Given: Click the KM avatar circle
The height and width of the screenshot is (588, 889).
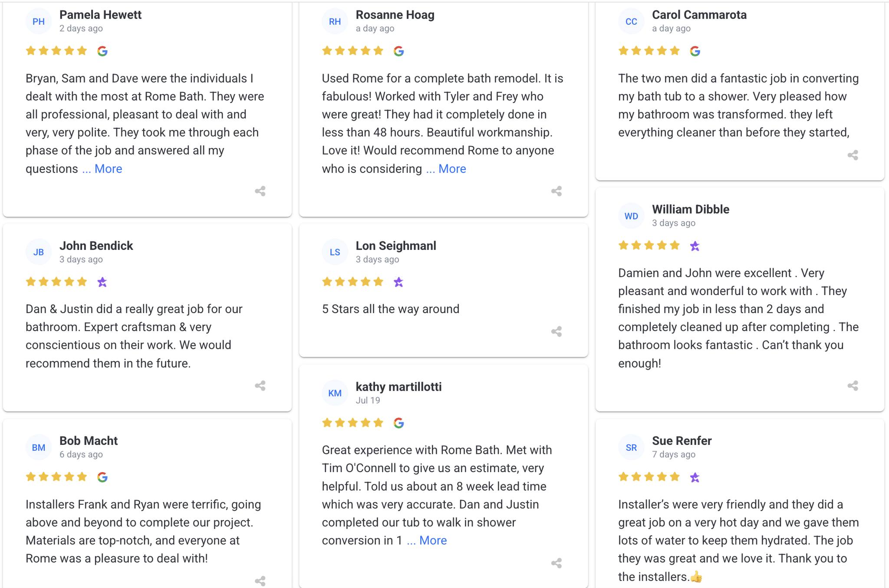Looking at the screenshot, I should point(335,393).
